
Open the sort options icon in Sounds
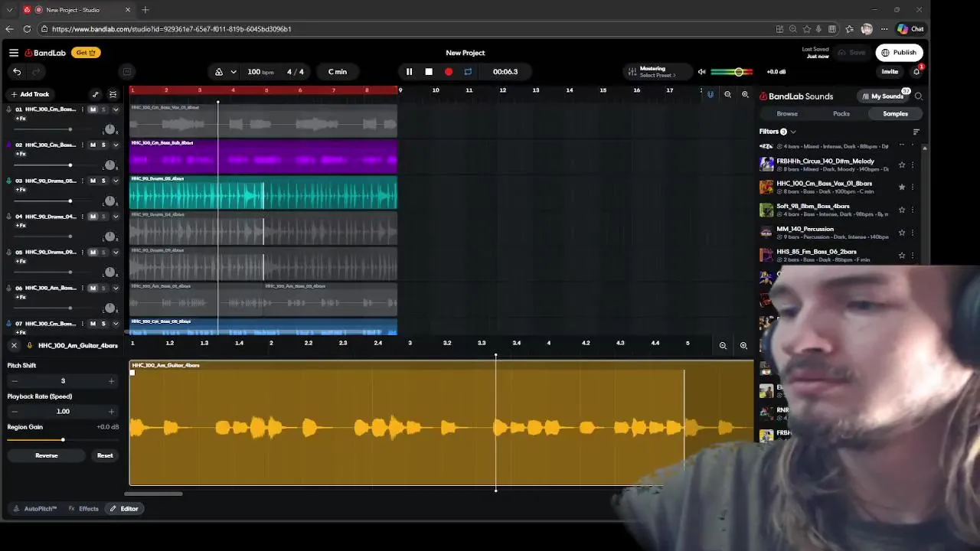[916, 132]
